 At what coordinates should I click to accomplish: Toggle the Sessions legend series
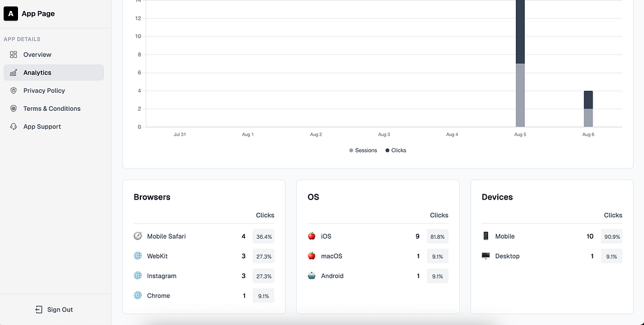(363, 151)
